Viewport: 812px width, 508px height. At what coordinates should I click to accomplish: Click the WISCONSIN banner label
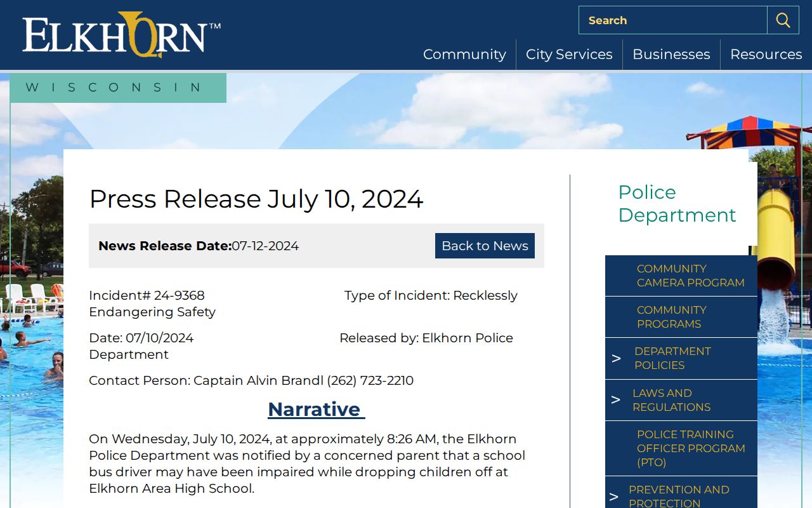(x=118, y=88)
